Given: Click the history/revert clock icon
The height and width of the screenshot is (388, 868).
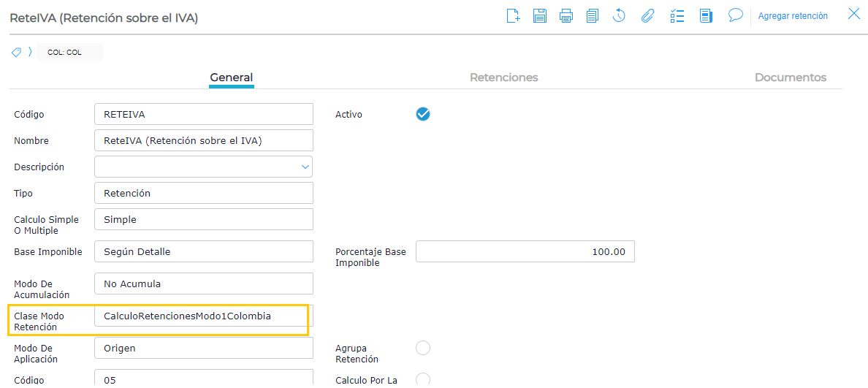Looking at the screenshot, I should click(x=620, y=16).
